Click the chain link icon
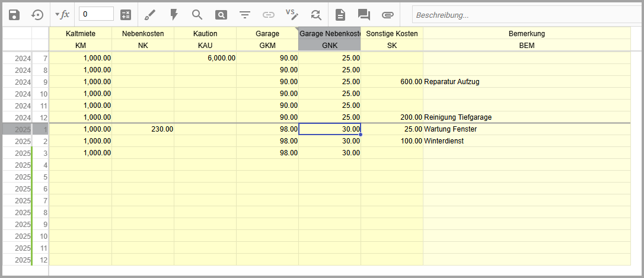The width and height of the screenshot is (644, 278). (269, 14)
